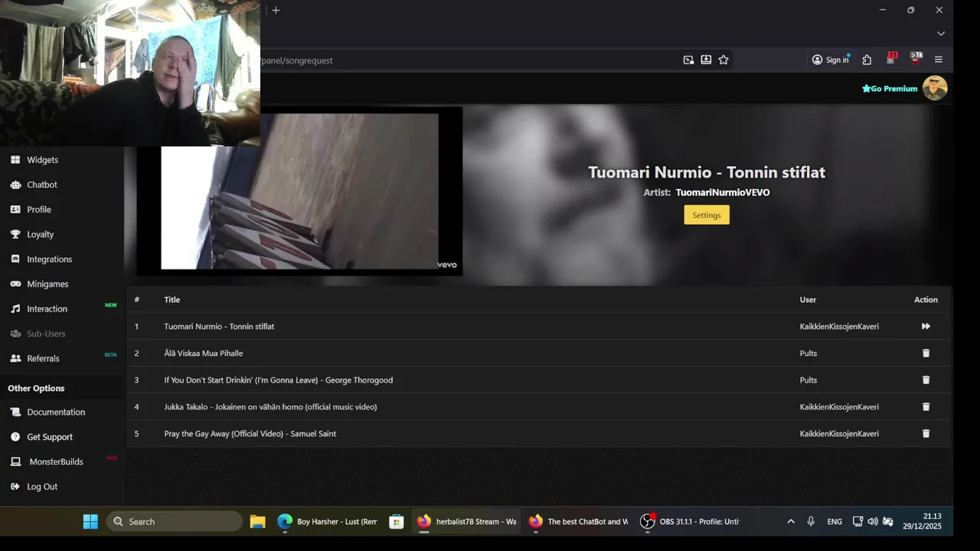Click Go Premium link
The image size is (980, 551).
pos(890,89)
